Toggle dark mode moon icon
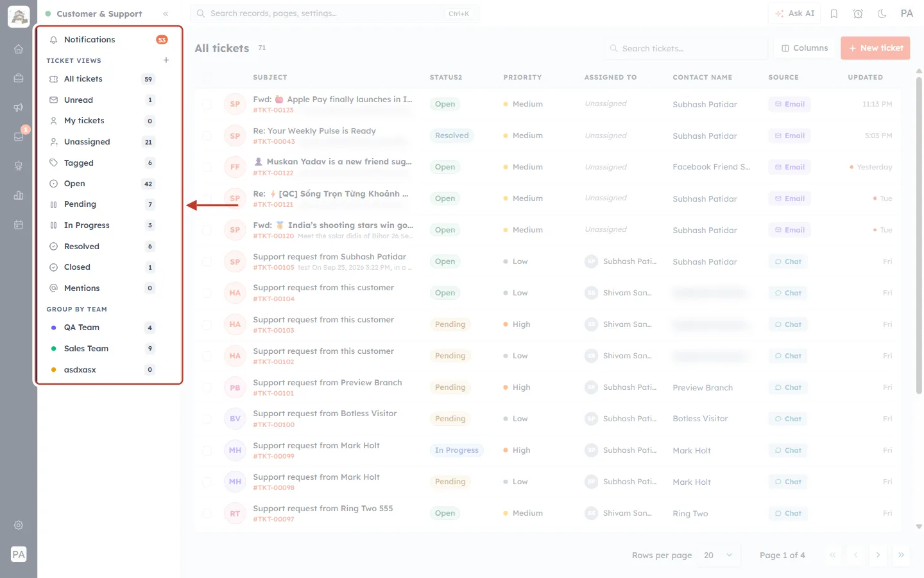This screenshot has width=924, height=578. tap(882, 13)
